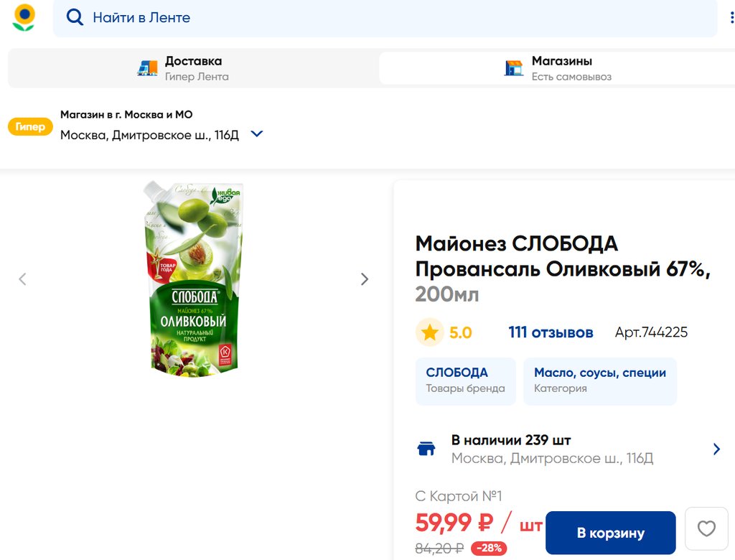Click the yellow rating star icon
This screenshot has width=735, height=560.
pos(430,332)
